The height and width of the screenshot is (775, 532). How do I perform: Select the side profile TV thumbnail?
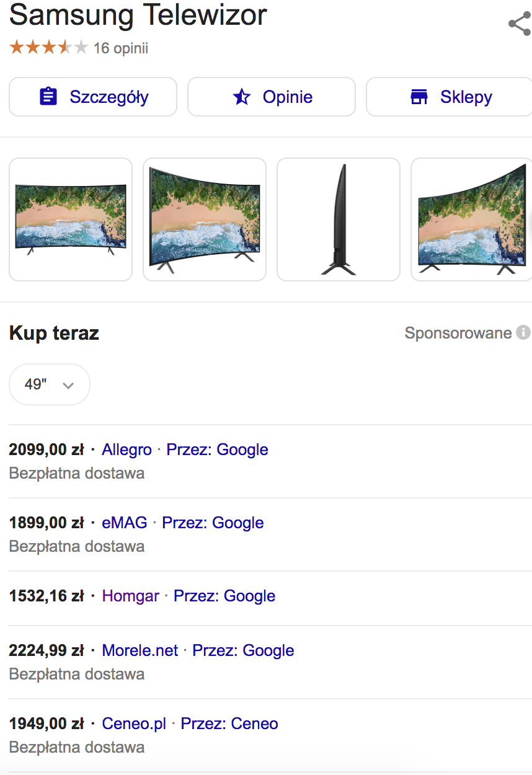(339, 219)
